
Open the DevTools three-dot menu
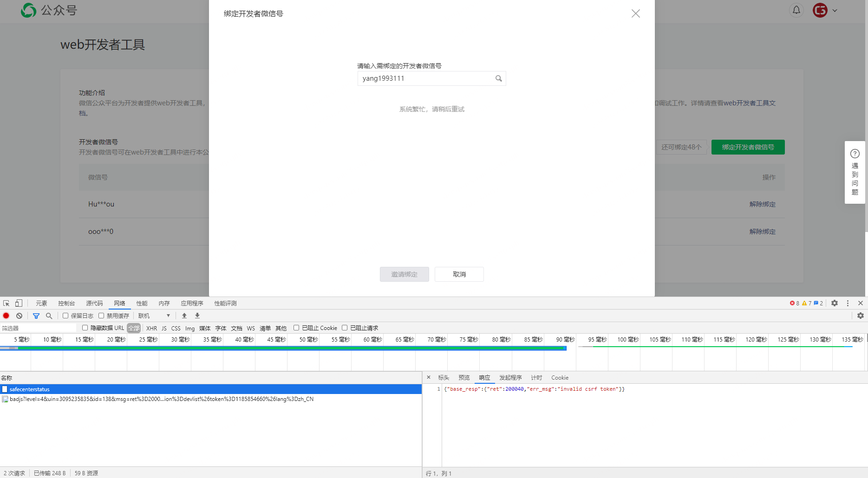pyautogui.click(x=848, y=303)
